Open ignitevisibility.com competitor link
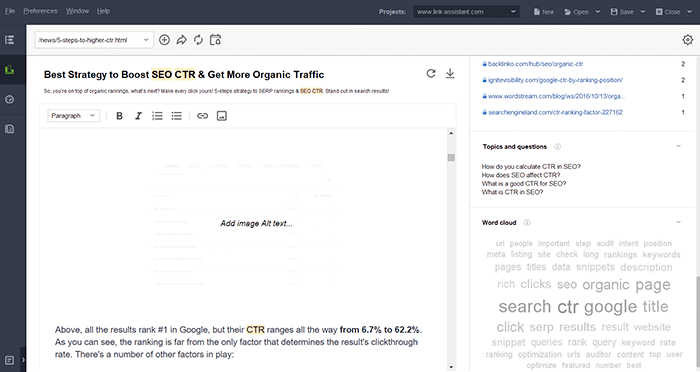 (x=555, y=80)
